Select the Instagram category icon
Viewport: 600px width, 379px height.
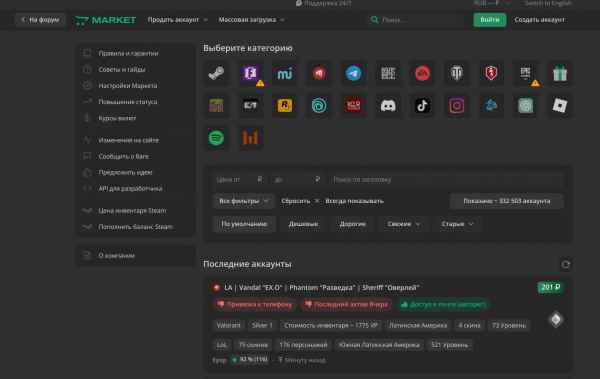pyautogui.click(x=457, y=105)
